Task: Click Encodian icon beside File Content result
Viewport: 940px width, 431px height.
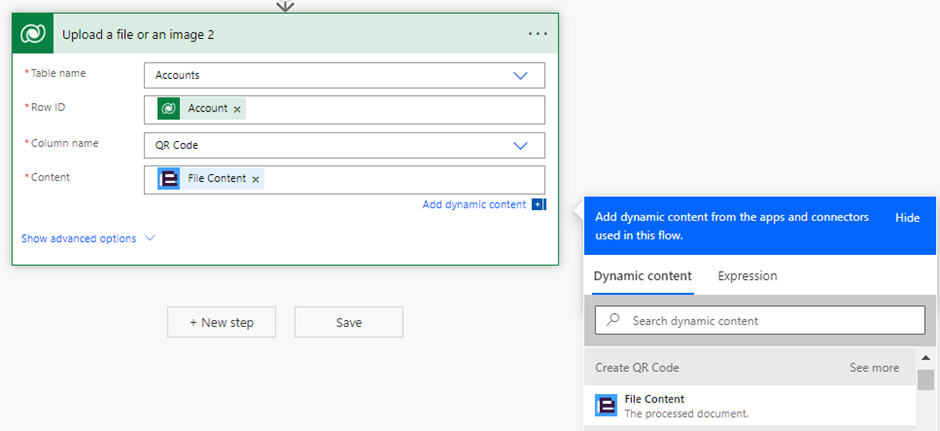Action: (x=606, y=405)
